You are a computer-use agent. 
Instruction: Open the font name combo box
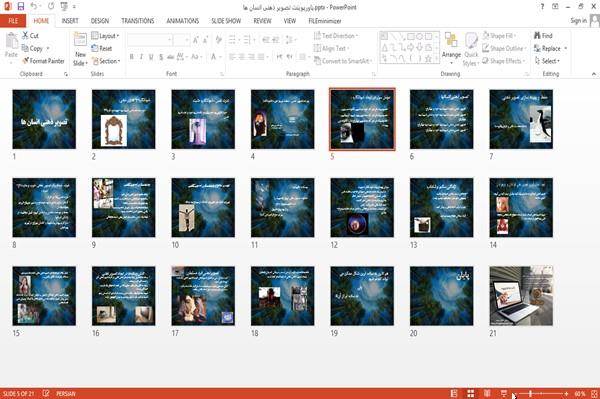click(x=149, y=39)
